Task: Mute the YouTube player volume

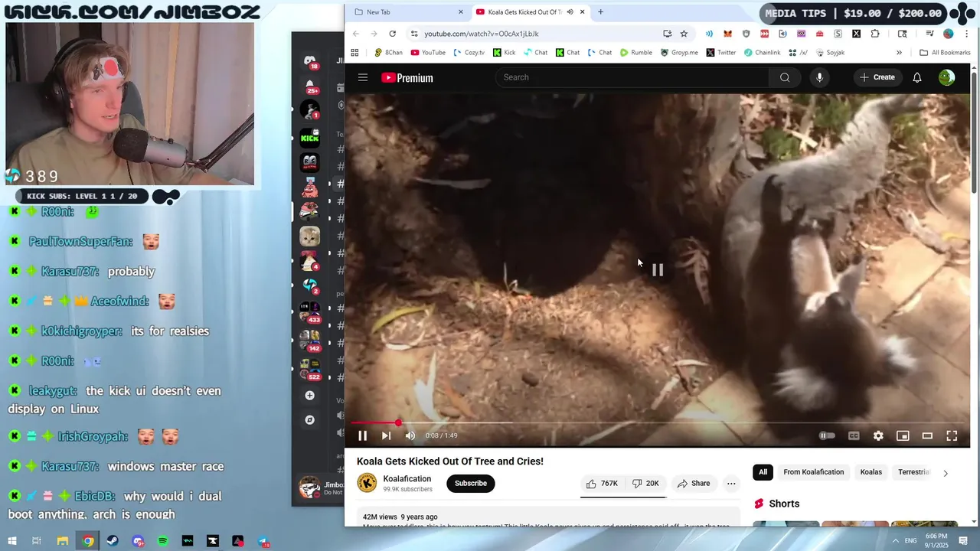Action: point(410,435)
